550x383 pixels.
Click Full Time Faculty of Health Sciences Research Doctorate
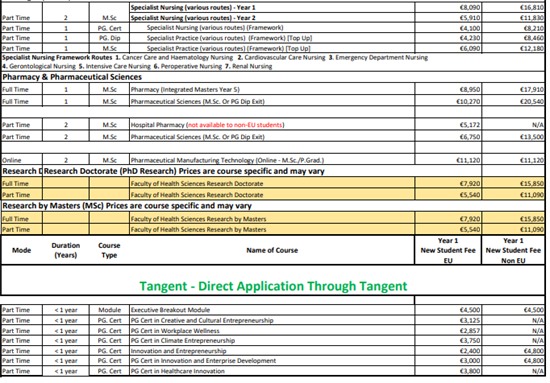pyautogui.click(x=273, y=183)
